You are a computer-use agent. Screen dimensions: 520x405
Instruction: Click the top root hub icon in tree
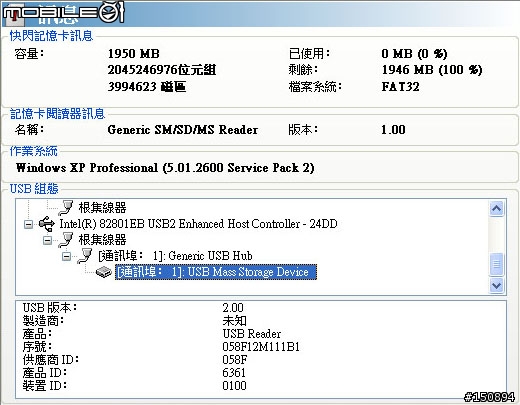click(66, 208)
